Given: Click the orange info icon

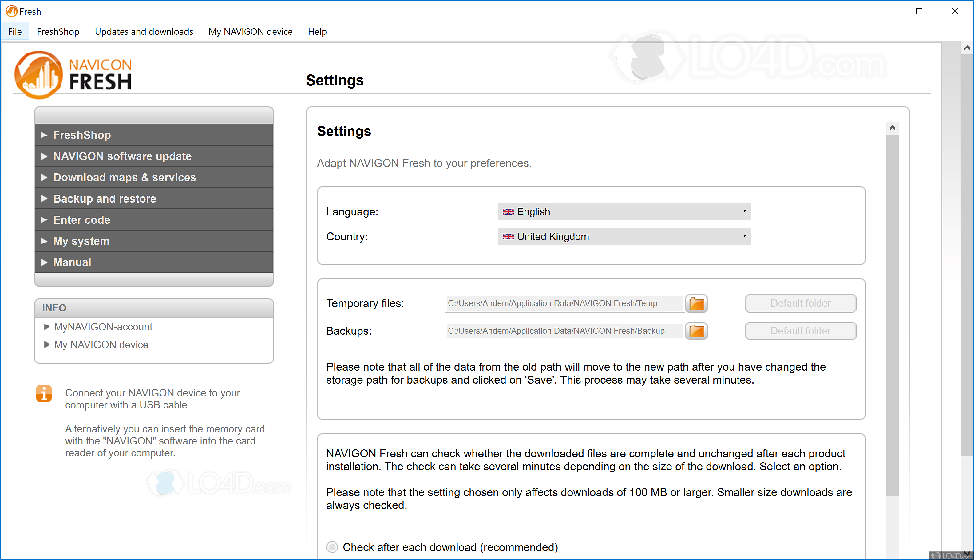Looking at the screenshot, I should [x=44, y=394].
